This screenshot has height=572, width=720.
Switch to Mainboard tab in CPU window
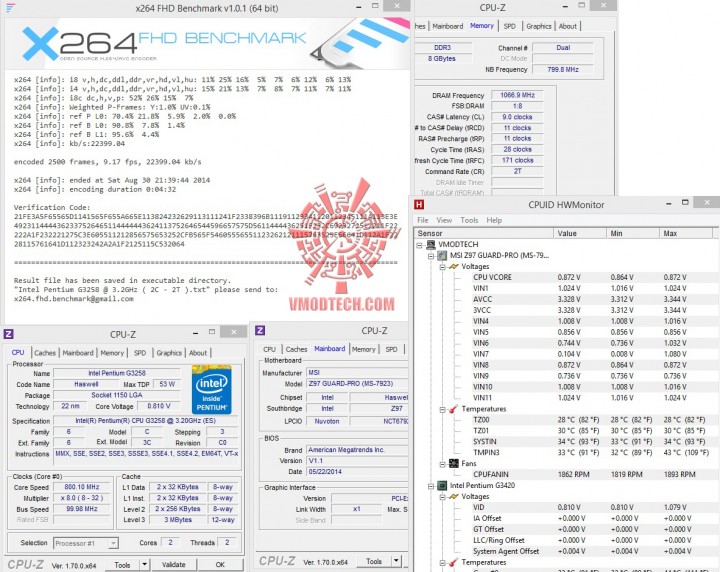[78, 353]
